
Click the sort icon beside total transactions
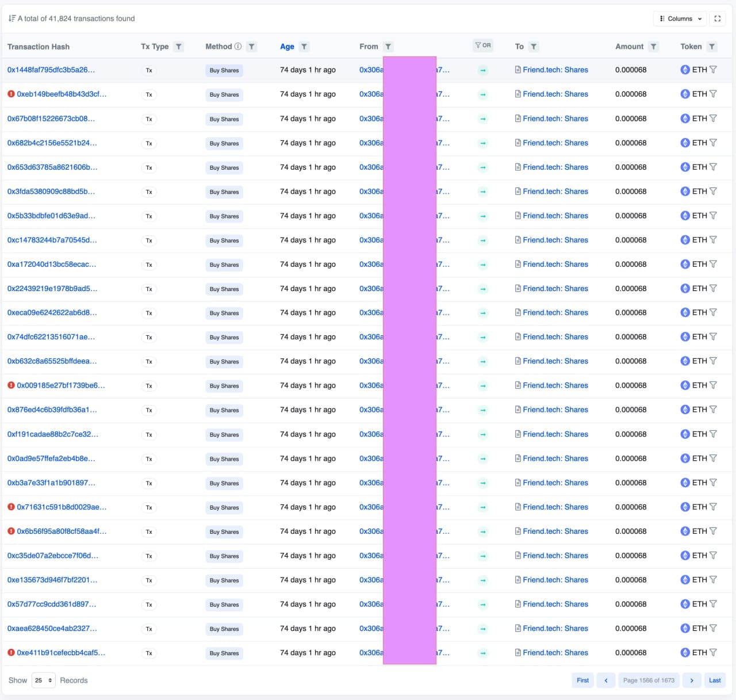coord(11,18)
